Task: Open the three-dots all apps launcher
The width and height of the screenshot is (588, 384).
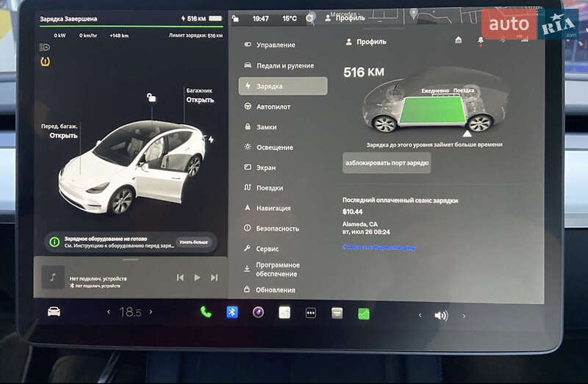Action: tap(311, 313)
